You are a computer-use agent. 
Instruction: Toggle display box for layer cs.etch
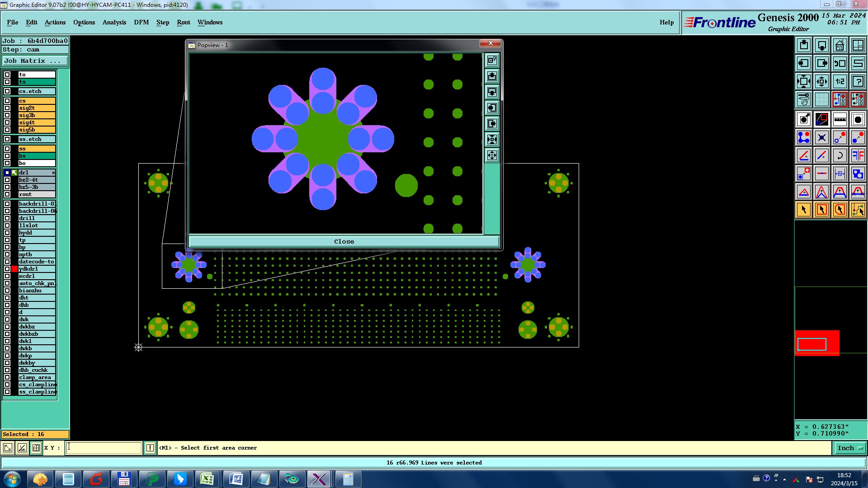pos(7,91)
